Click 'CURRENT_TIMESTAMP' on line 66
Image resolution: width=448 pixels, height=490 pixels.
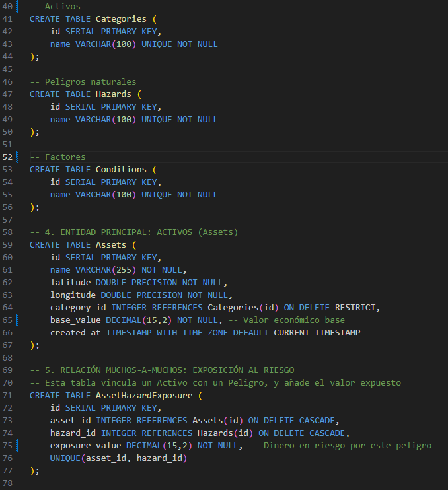(317, 333)
